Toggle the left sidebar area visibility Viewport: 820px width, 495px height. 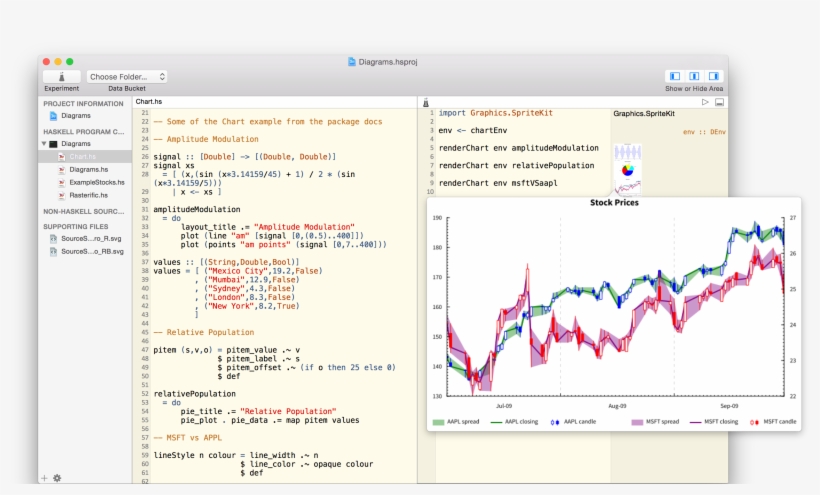click(675, 76)
